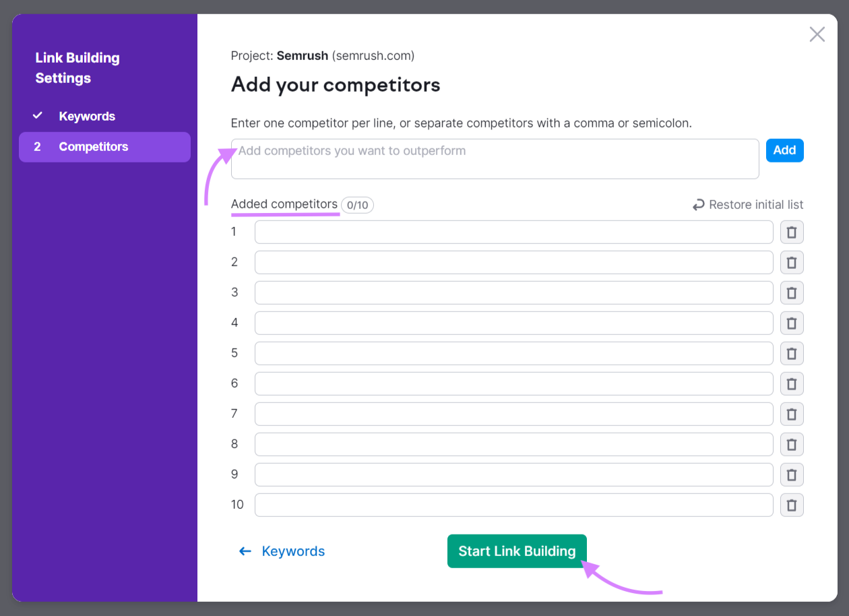Delete competitor row 3 using its trash icon
Image resolution: width=849 pixels, height=616 pixels.
pyautogui.click(x=792, y=292)
